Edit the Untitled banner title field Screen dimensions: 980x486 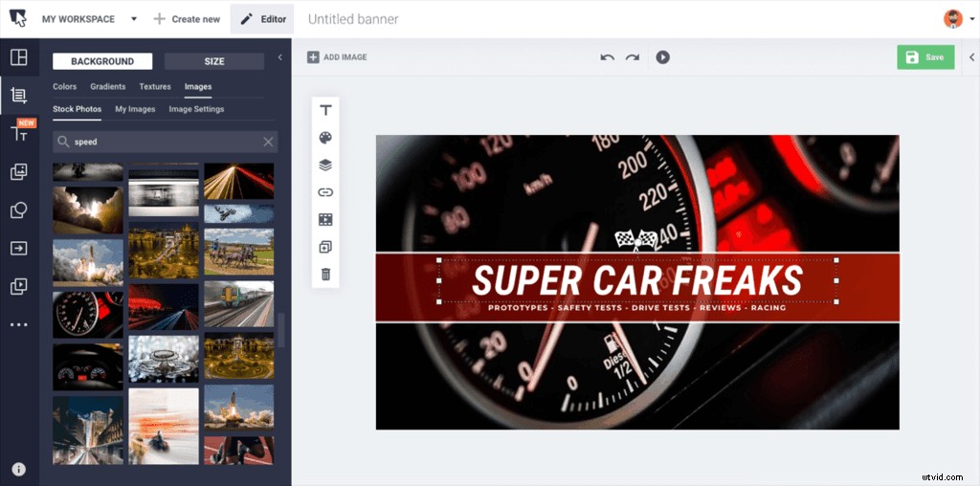[353, 19]
